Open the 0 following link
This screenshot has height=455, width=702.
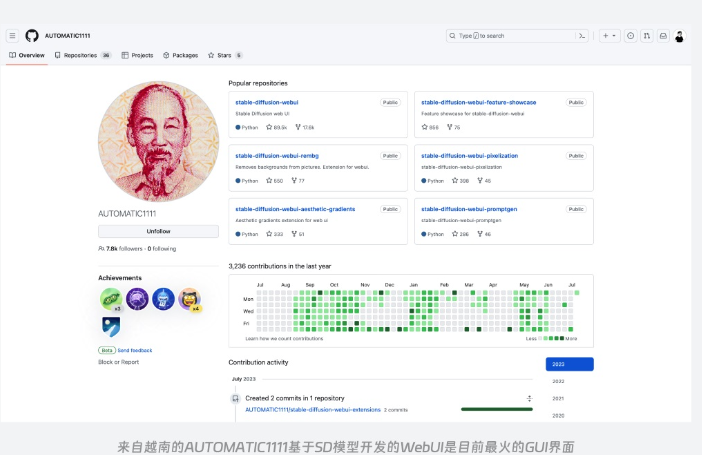pos(162,249)
